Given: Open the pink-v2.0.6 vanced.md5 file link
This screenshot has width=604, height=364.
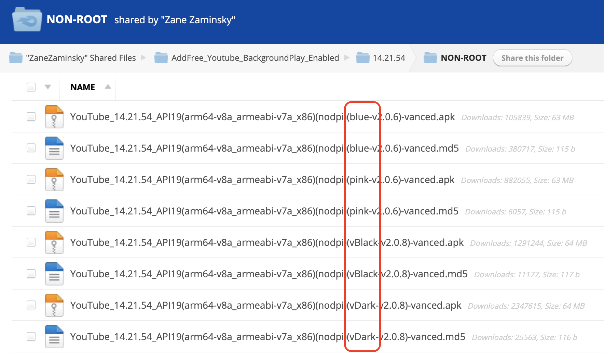Looking at the screenshot, I should pyautogui.click(x=264, y=211).
